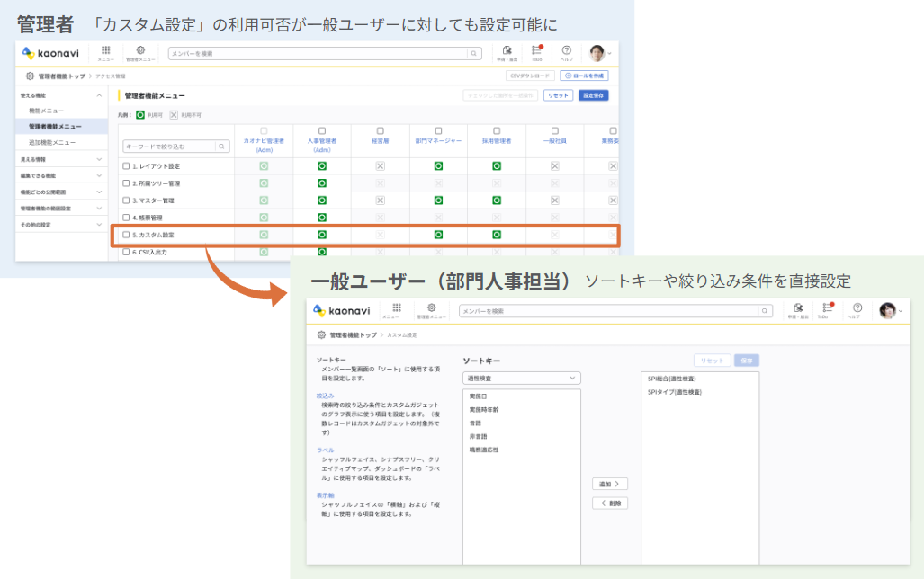Image resolution: width=924 pixels, height=579 pixels.
Task: Select the 部門マネージャー column checkbox
Action: tap(438, 131)
